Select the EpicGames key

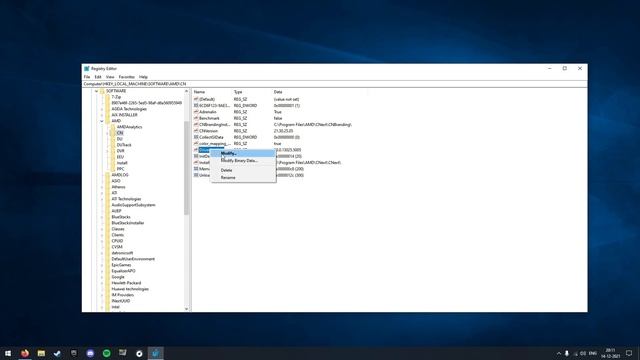[121, 265]
